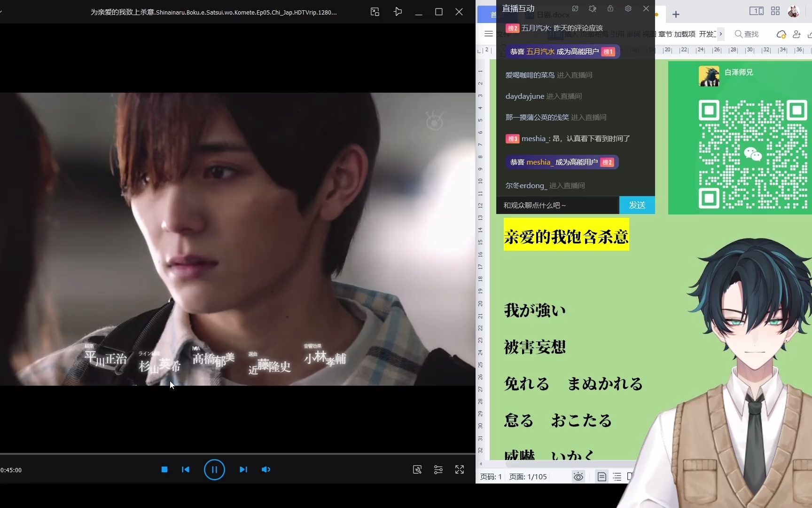This screenshot has width=812, height=508.
Task: Send the chat message with 发送 button
Action: pos(637,205)
